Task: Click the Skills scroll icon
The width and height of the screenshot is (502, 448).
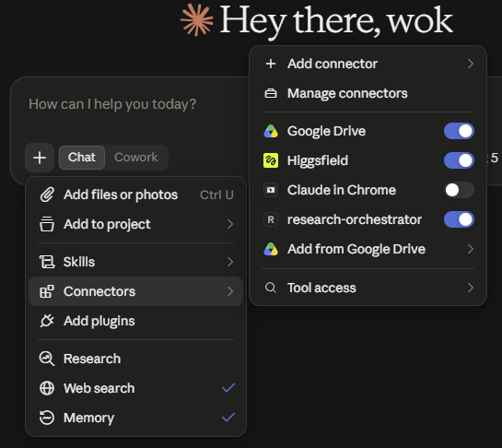Action: tap(47, 262)
